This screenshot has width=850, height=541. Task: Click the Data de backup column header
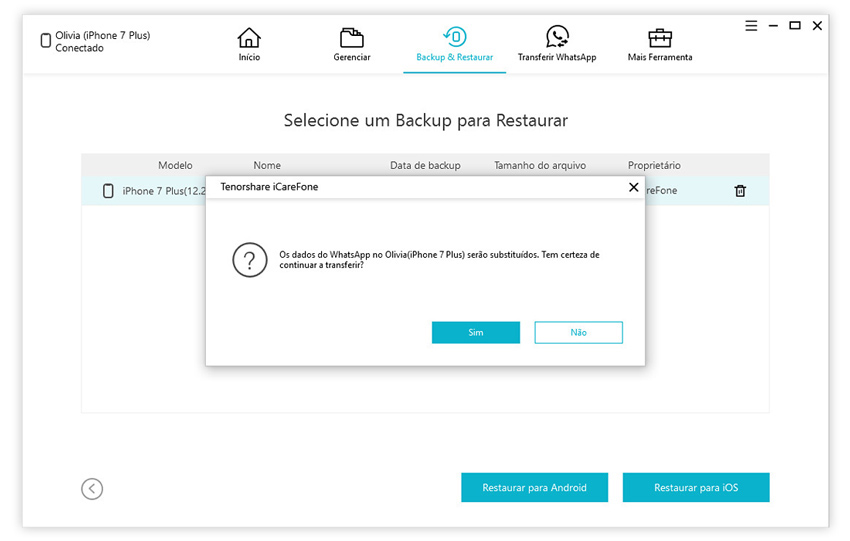426,165
